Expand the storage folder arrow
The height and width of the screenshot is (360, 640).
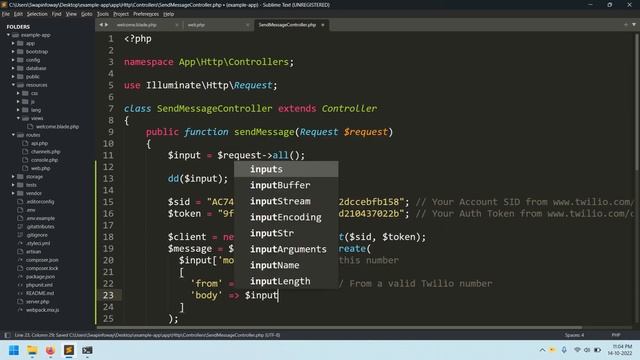click(13, 177)
